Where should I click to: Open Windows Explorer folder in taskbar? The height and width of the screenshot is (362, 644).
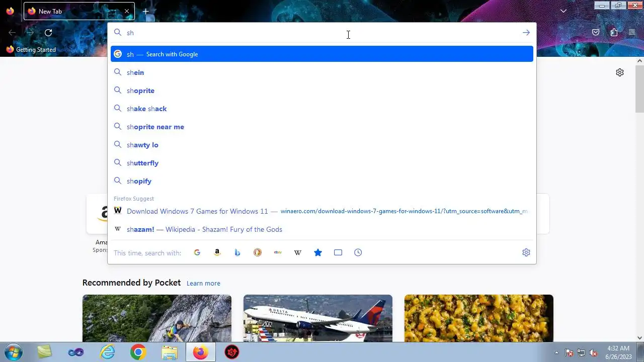click(x=170, y=352)
